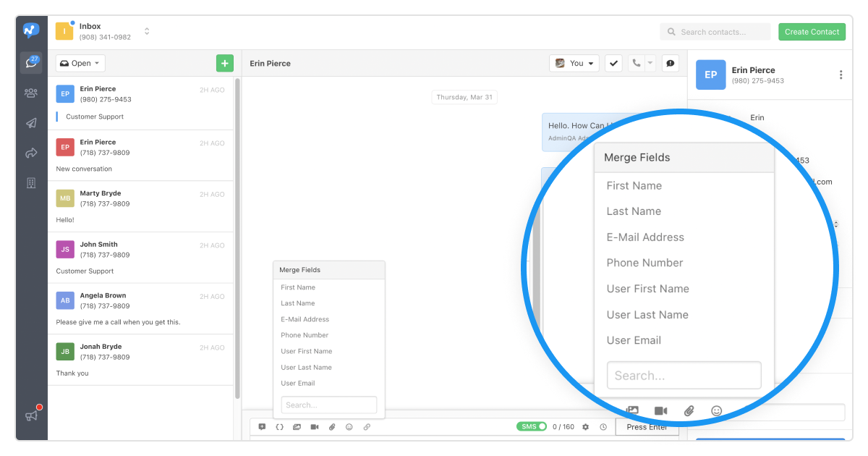
Task: Click the image gallery icon in composer toolbar below the message box
Action: click(297, 427)
